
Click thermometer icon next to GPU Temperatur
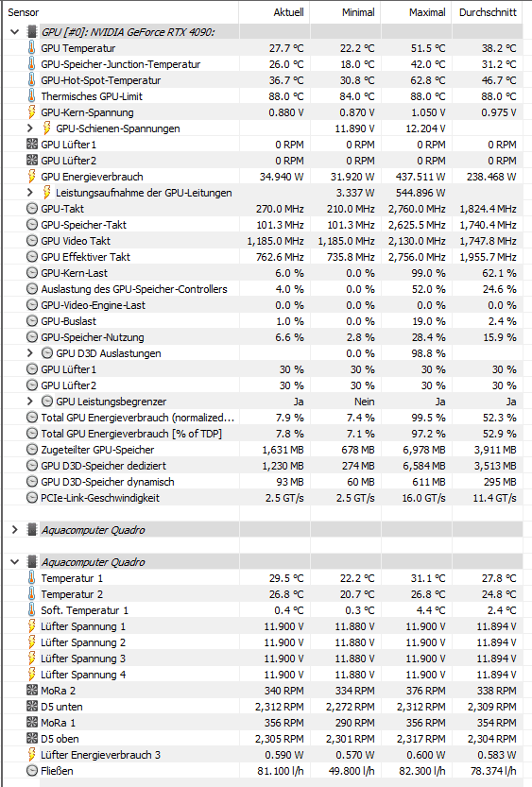31,48
